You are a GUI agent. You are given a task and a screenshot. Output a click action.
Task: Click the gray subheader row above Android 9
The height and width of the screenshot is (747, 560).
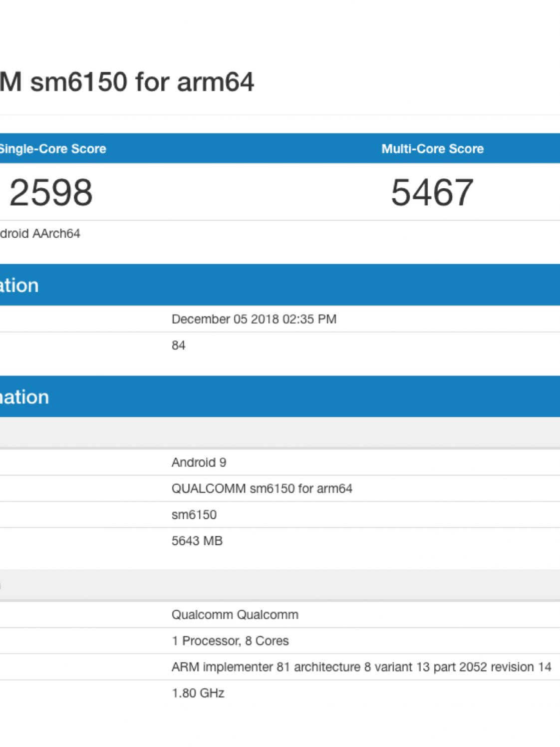click(280, 432)
